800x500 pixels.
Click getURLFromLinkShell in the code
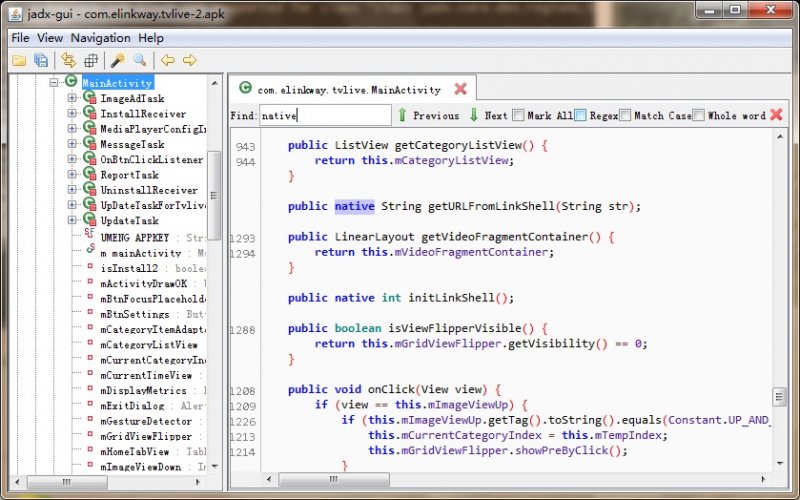[x=491, y=206]
